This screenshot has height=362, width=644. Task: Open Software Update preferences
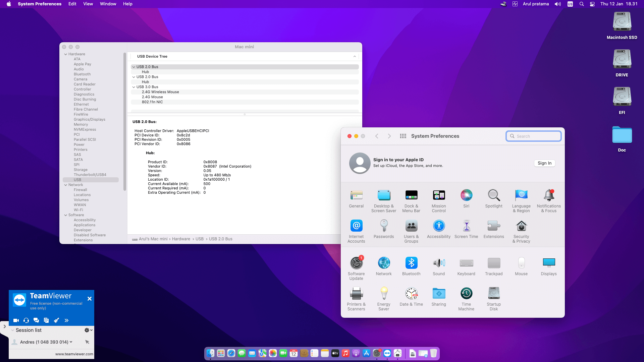356,263
